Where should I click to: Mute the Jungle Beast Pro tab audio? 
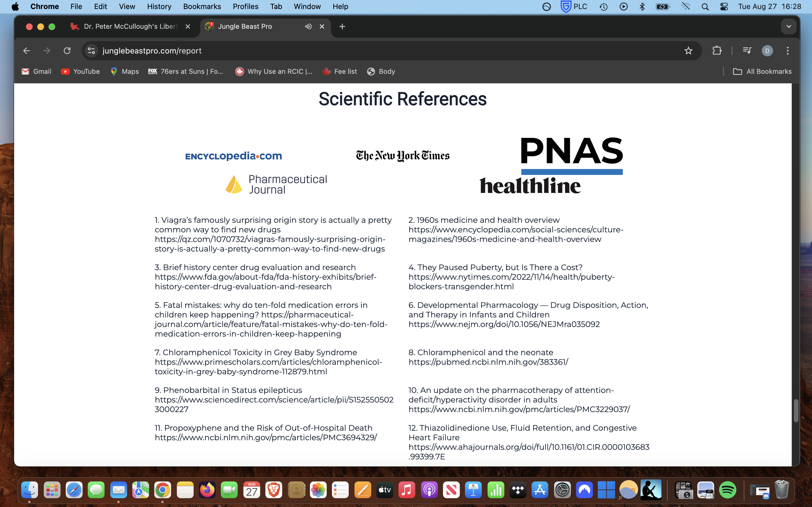[308, 26]
